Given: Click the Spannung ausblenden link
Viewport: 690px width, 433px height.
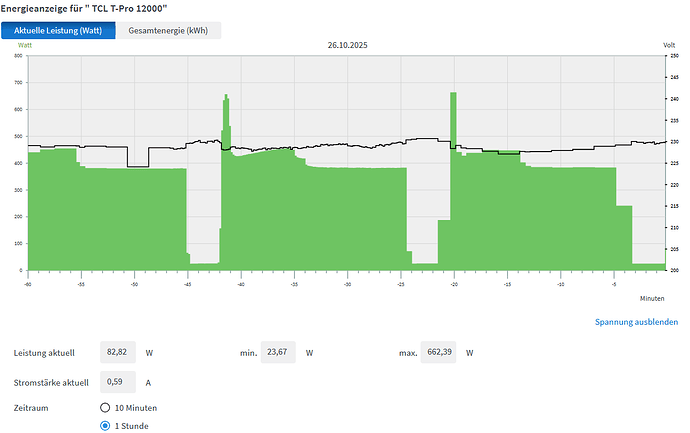Looking at the screenshot, I should [x=636, y=322].
